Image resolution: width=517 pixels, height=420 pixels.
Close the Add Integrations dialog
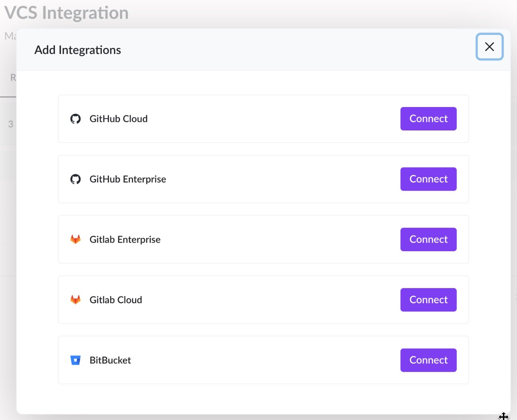[489, 47]
